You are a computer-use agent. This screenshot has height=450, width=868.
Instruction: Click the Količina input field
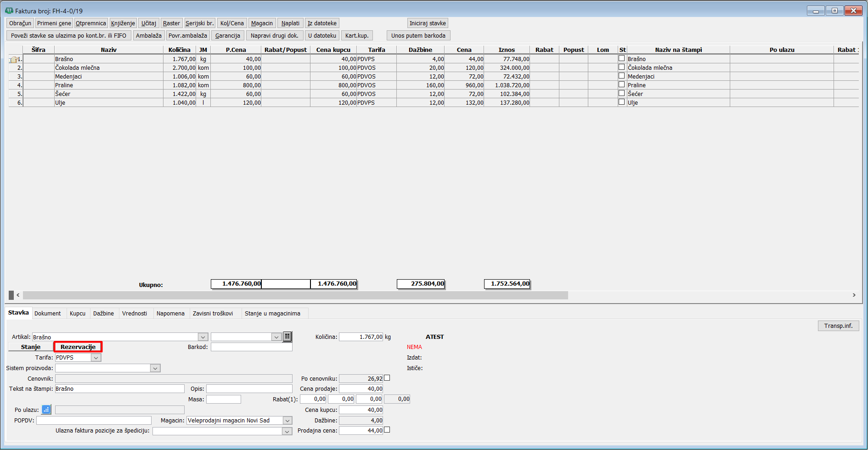click(x=361, y=337)
